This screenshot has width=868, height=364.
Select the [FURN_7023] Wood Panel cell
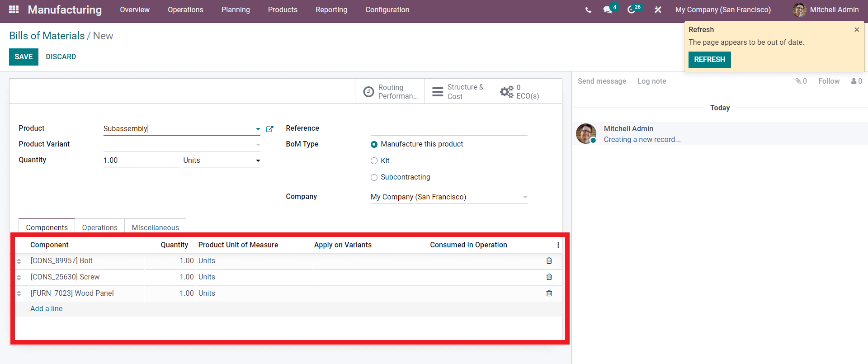click(86, 293)
